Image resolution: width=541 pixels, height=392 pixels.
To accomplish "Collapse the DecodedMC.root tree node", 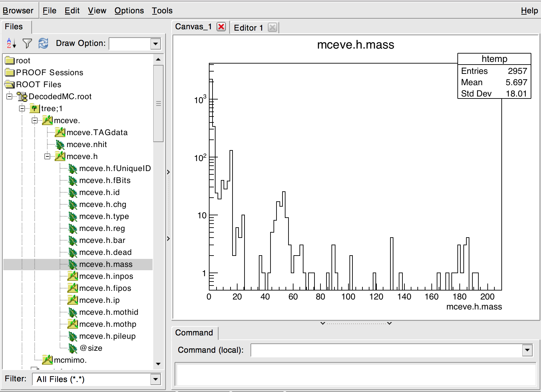I will [9, 97].
